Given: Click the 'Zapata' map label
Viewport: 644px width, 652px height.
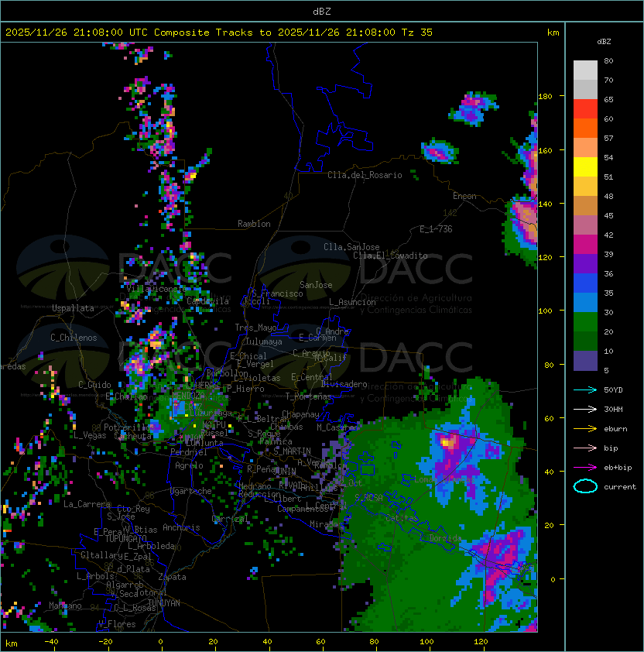Looking at the screenshot, I should pyautogui.click(x=172, y=577).
